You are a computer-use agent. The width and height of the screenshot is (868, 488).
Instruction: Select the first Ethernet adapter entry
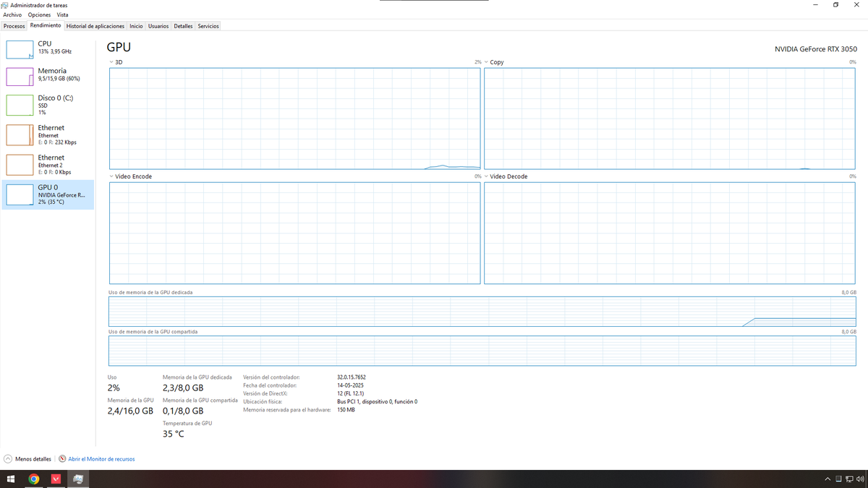click(x=48, y=134)
